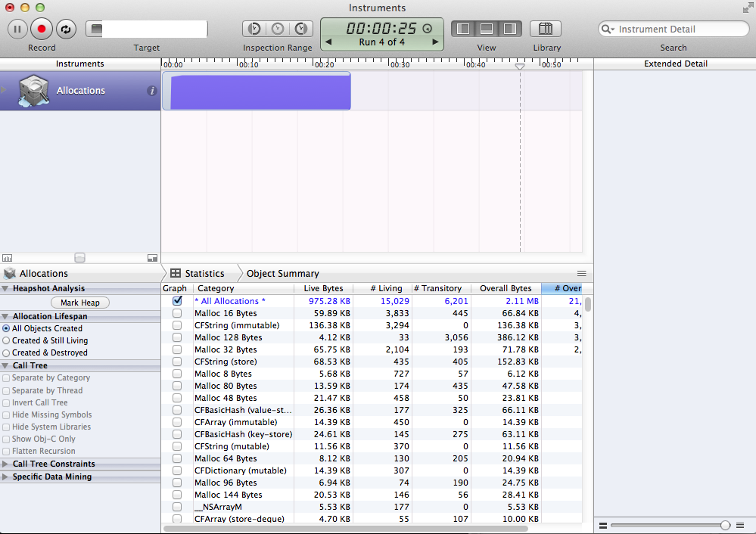The height and width of the screenshot is (534, 756).
Task: Set inspection range end marker
Action: coord(301,29)
